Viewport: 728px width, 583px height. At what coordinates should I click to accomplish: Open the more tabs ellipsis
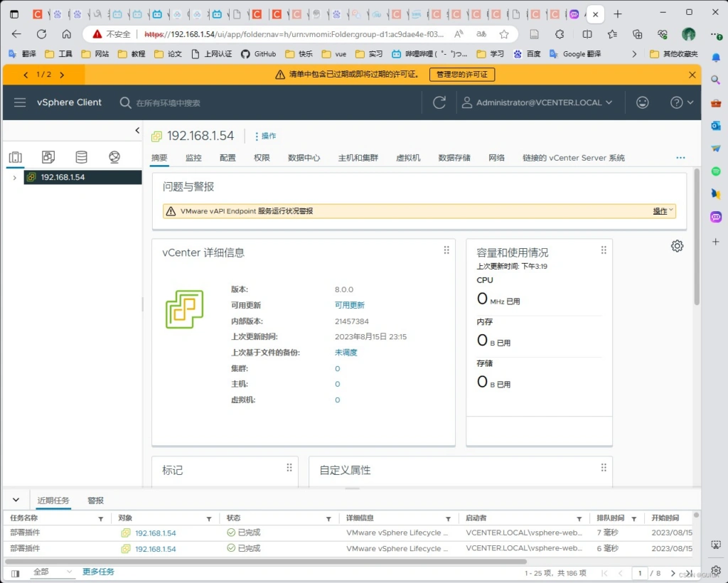680,158
